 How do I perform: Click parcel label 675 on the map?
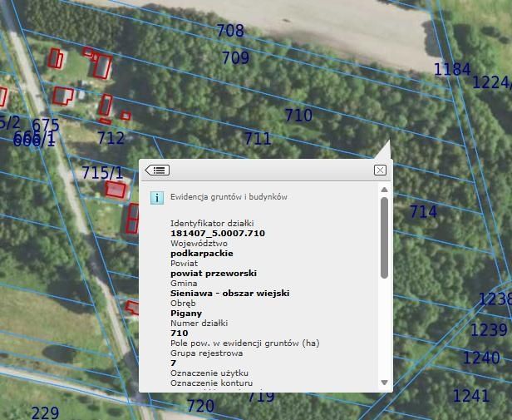46,125
